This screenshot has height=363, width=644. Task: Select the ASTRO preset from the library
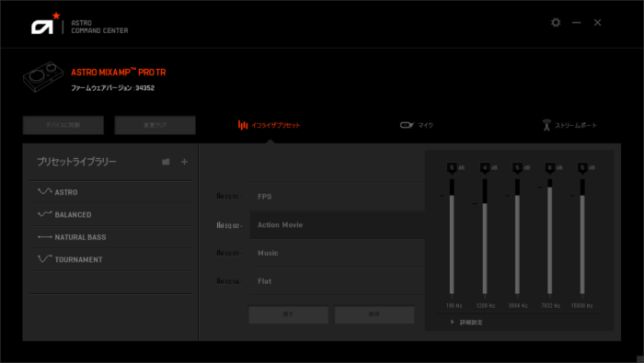[111, 192]
